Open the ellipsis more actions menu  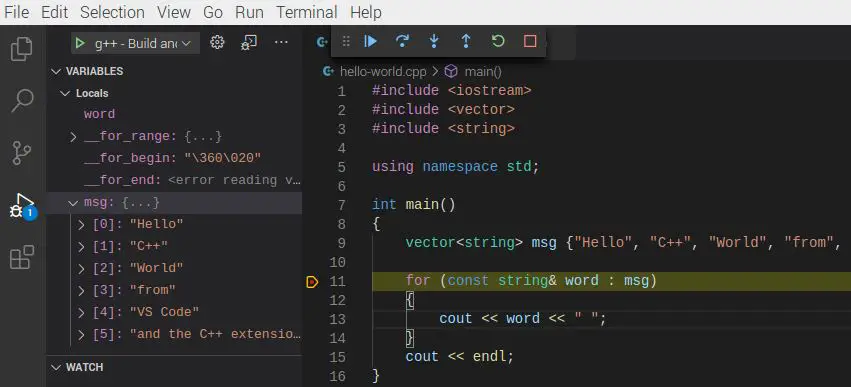pyautogui.click(x=281, y=42)
